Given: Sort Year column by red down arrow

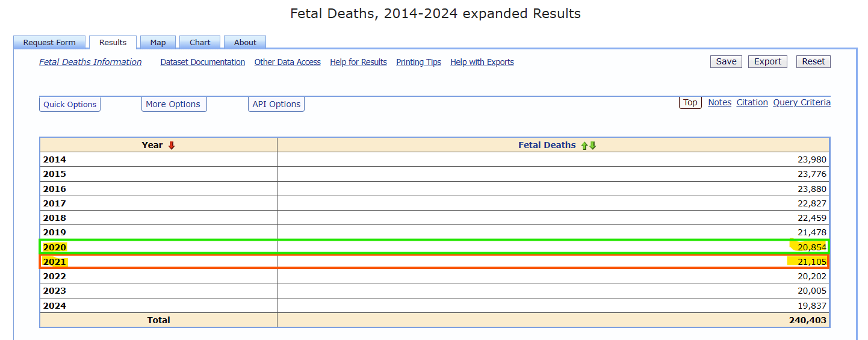Looking at the screenshot, I should pyautogui.click(x=172, y=145).
